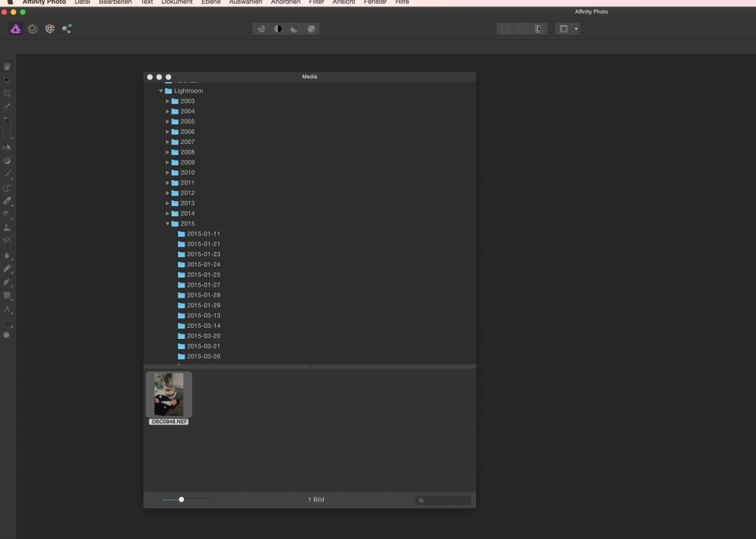Select the View hand tool
The width and height of the screenshot is (756, 539).
pos(7,66)
